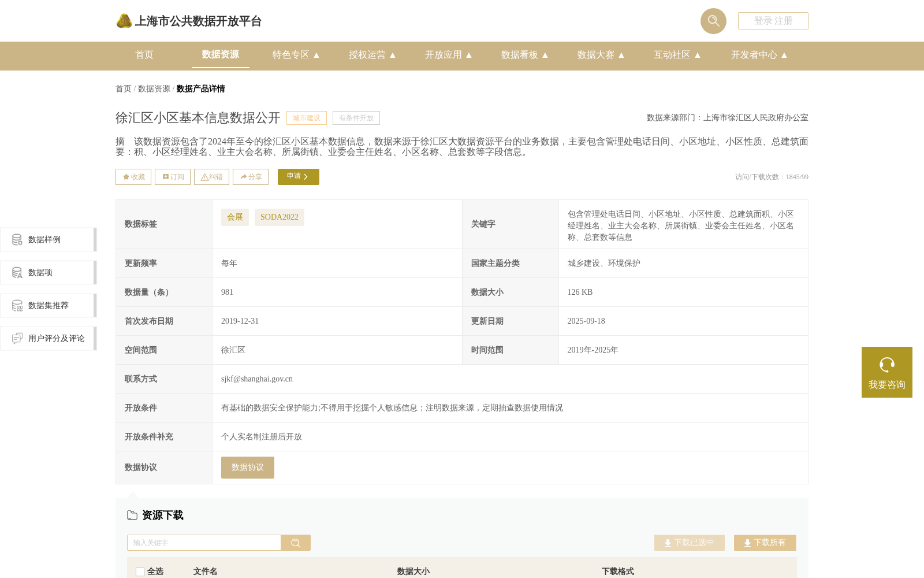Viewport: 924px width, 578px height.
Task: Expand the 数据看板 menu
Action: (525, 55)
